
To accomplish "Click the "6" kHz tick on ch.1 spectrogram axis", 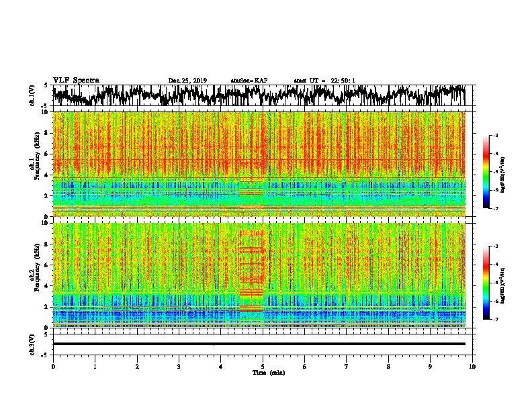I will tap(46, 154).
